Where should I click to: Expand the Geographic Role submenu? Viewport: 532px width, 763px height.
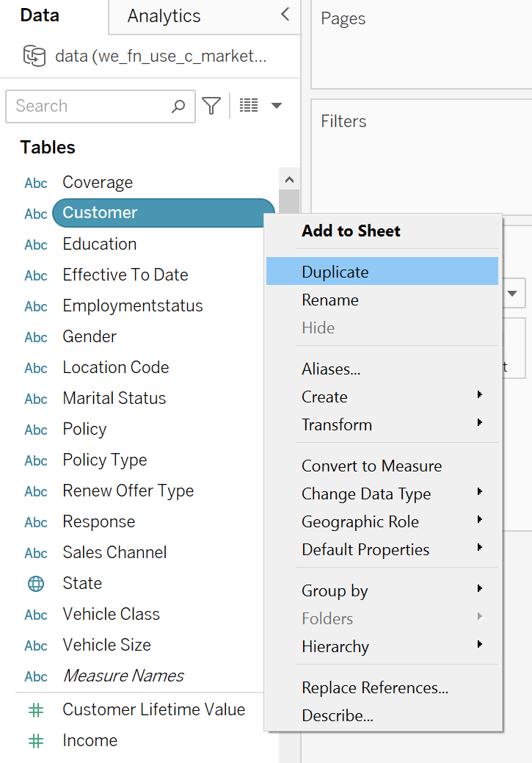point(360,521)
